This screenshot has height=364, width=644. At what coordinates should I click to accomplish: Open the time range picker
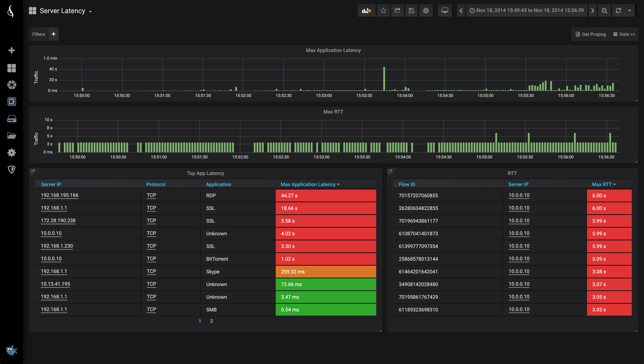point(527,11)
